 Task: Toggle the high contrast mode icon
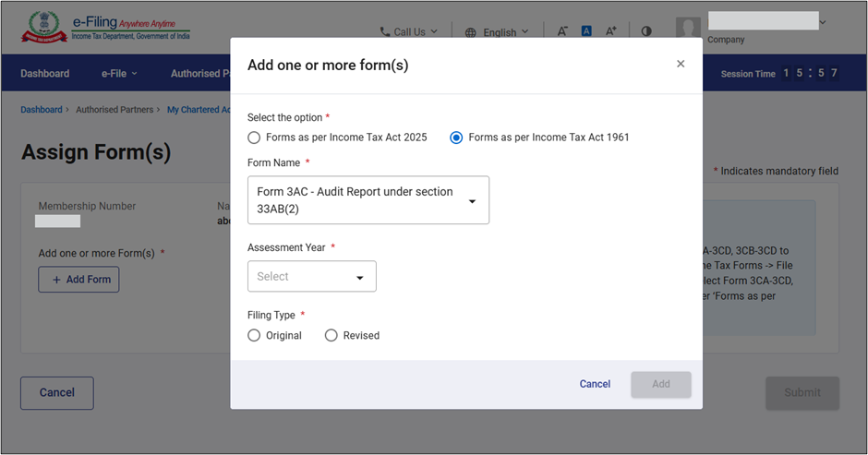click(x=646, y=30)
